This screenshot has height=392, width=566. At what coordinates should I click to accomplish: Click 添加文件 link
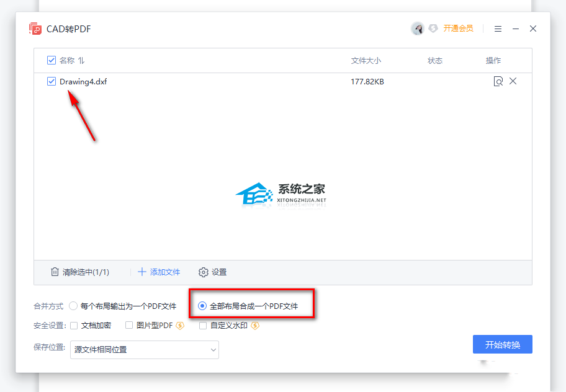click(x=165, y=272)
